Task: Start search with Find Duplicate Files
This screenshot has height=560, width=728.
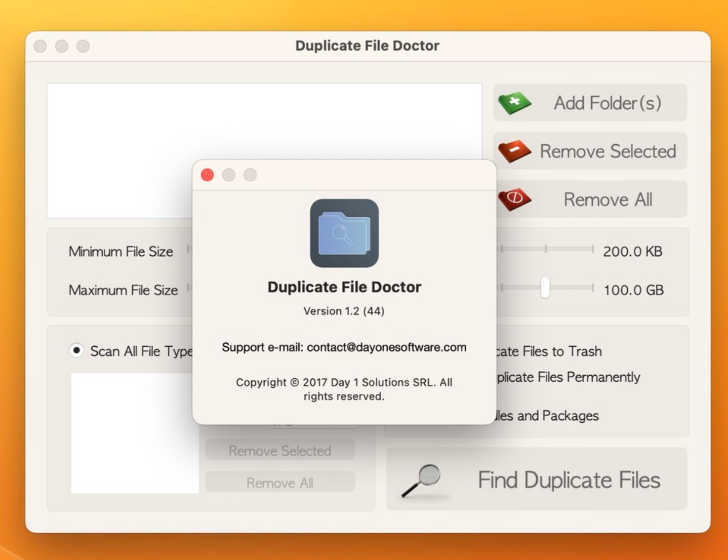Action: [x=537, y=479]
